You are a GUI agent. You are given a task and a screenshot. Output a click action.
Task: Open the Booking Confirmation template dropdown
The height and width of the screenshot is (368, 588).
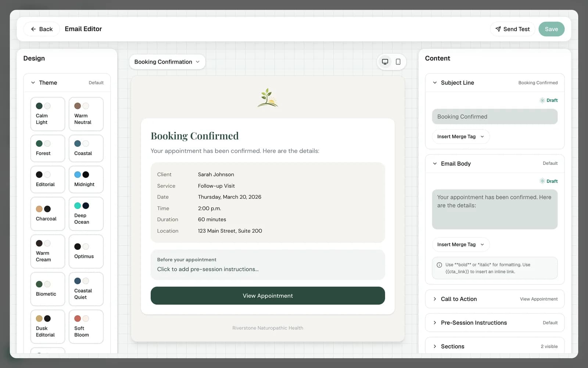pos(167,62)
